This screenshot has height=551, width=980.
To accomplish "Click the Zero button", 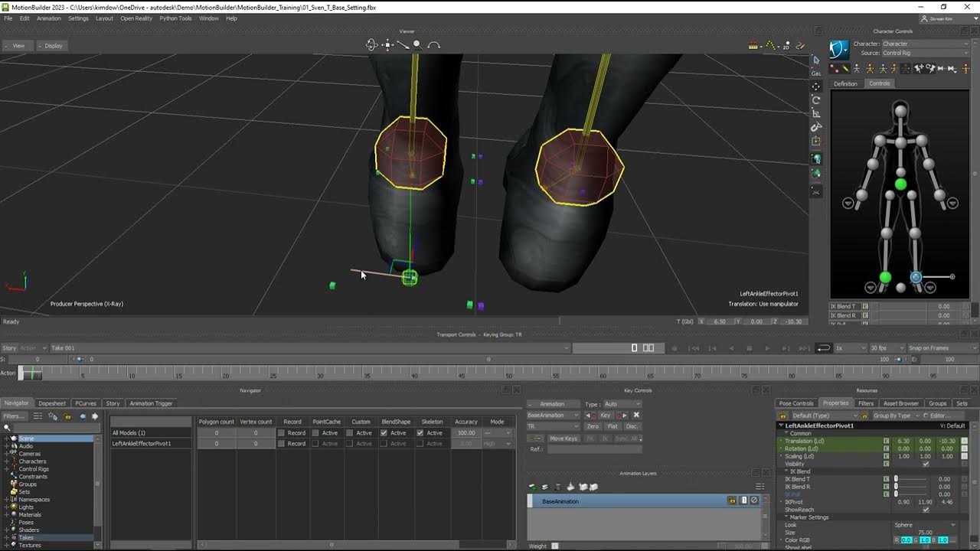I will point(593,426).
